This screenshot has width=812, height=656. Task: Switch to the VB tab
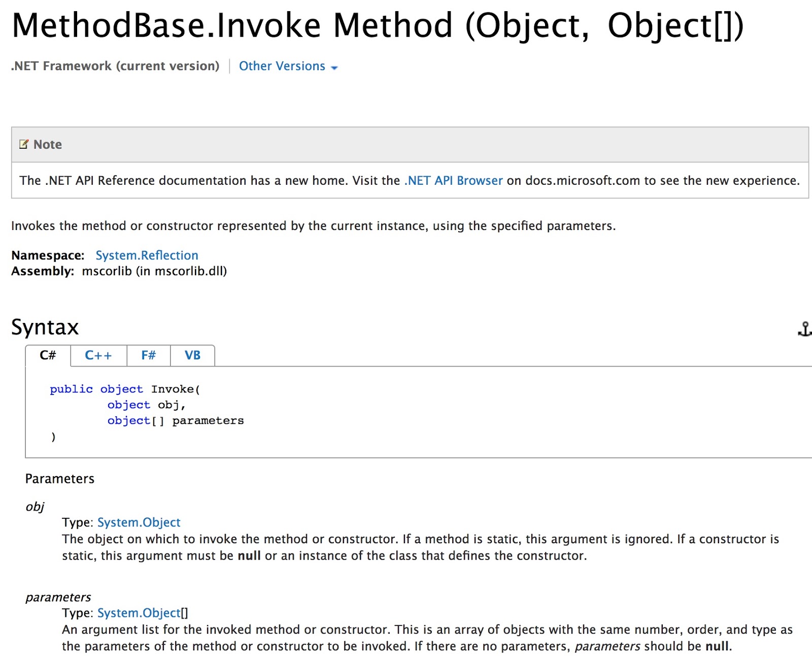pyautogui.click(x=192, y=355)
